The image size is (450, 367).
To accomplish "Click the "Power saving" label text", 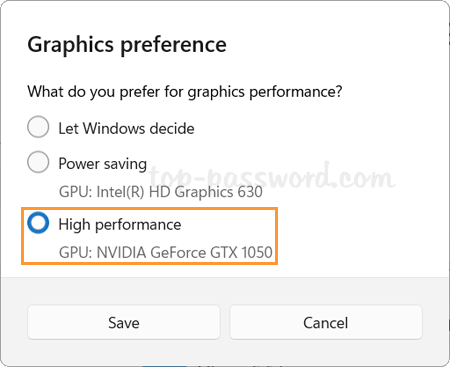I will point(103,164).
